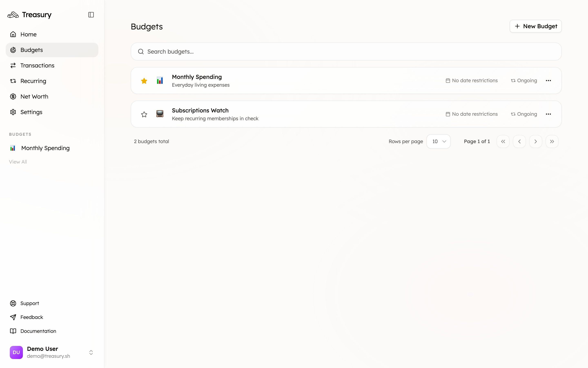Click 'Keep recurring memberships in check' text
588x368 pixels.
tap(215, 119)
